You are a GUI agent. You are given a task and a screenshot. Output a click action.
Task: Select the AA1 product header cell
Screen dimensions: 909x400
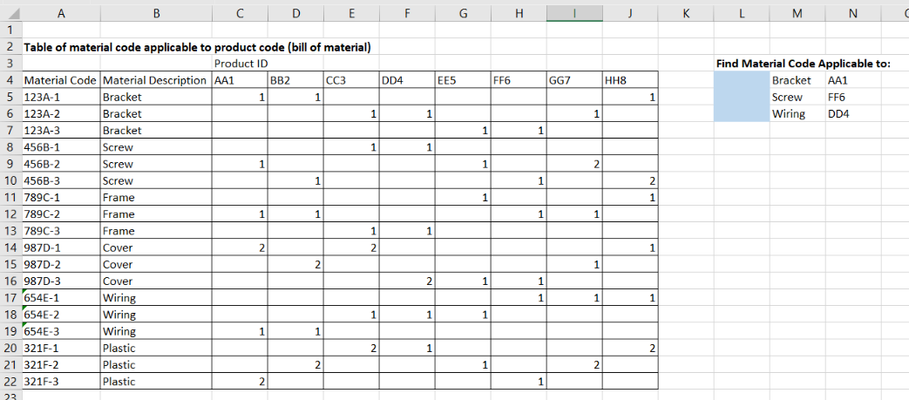239,81
